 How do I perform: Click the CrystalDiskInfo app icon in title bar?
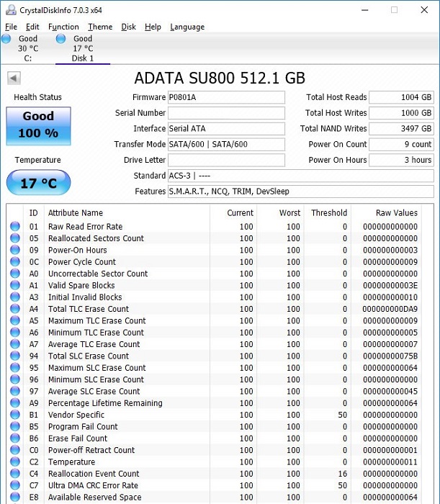[11, 10]
